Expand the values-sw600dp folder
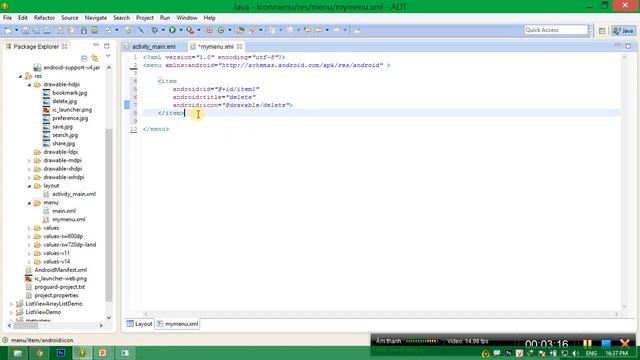The image size is (640, 360). (29, 236)
